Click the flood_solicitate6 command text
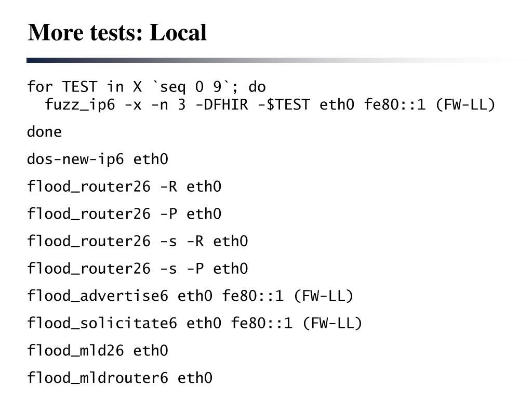This screenshot has height=399, width=532. [102, 323]
